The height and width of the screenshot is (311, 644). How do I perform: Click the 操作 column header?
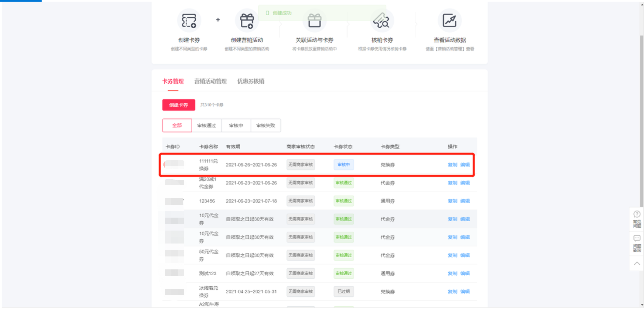point(452,147)
